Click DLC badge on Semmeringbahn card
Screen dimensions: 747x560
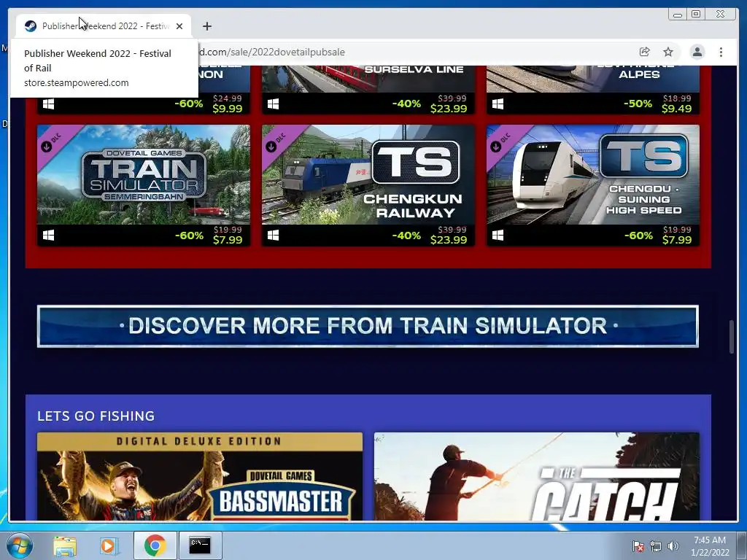(x=51, y=142)
